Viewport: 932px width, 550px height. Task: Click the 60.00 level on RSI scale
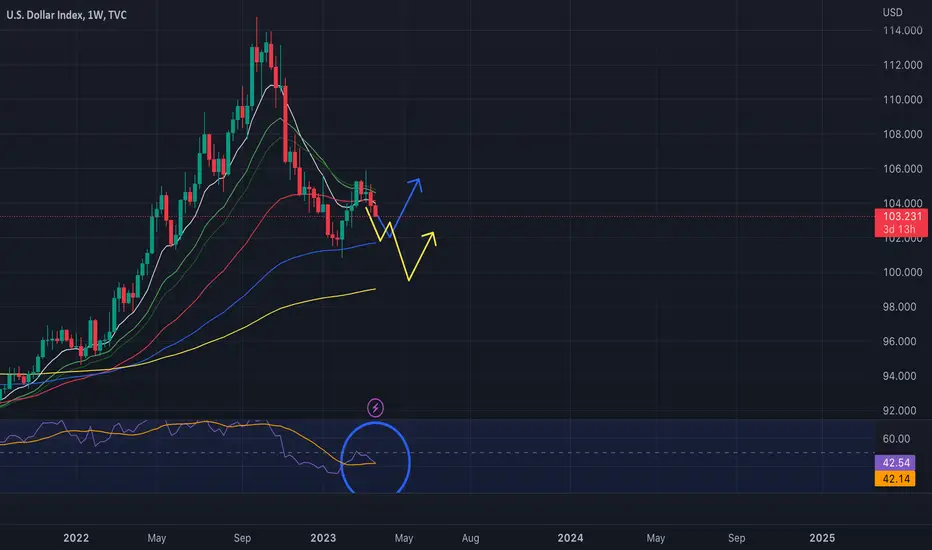[x=896, y=439]
